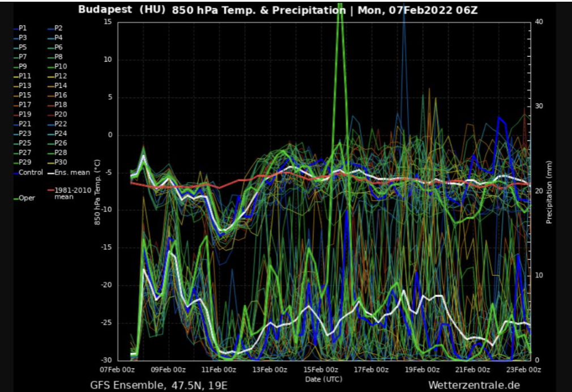Click the P15 legend entry
Image resolution: width=572 pixels, height=392 pixels.
click(x=25, y=95)
